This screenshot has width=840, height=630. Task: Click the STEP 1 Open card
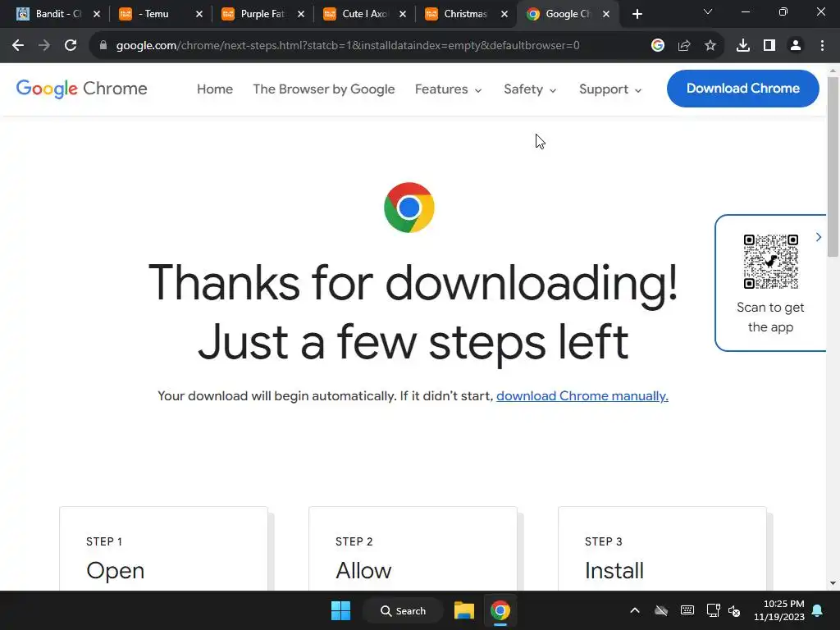(163, 549)
